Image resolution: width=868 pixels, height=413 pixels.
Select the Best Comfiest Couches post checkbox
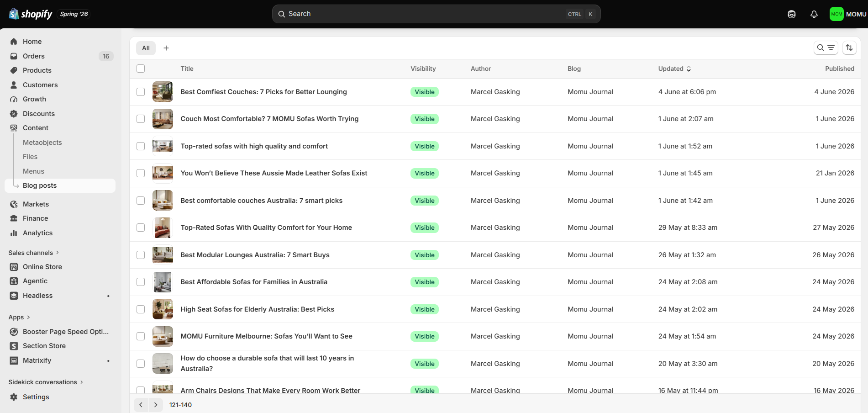(141, 92)
